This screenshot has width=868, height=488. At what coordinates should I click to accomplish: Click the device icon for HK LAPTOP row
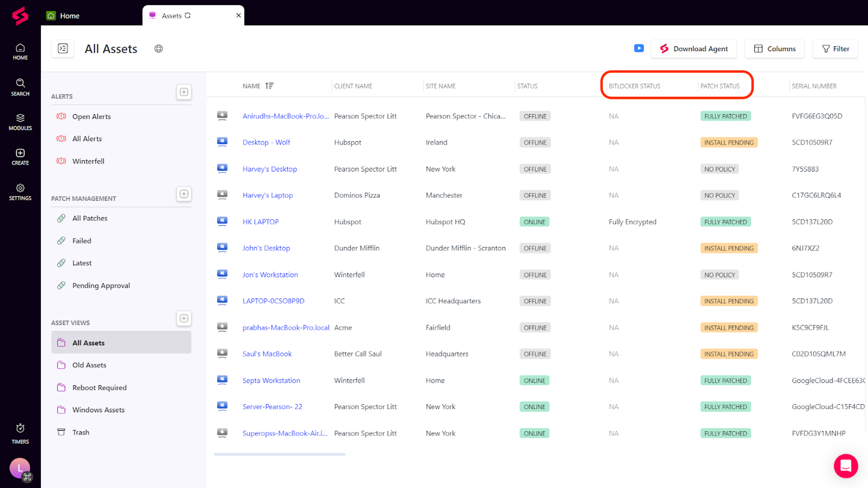pyautogui.click(x=222, y=221)
